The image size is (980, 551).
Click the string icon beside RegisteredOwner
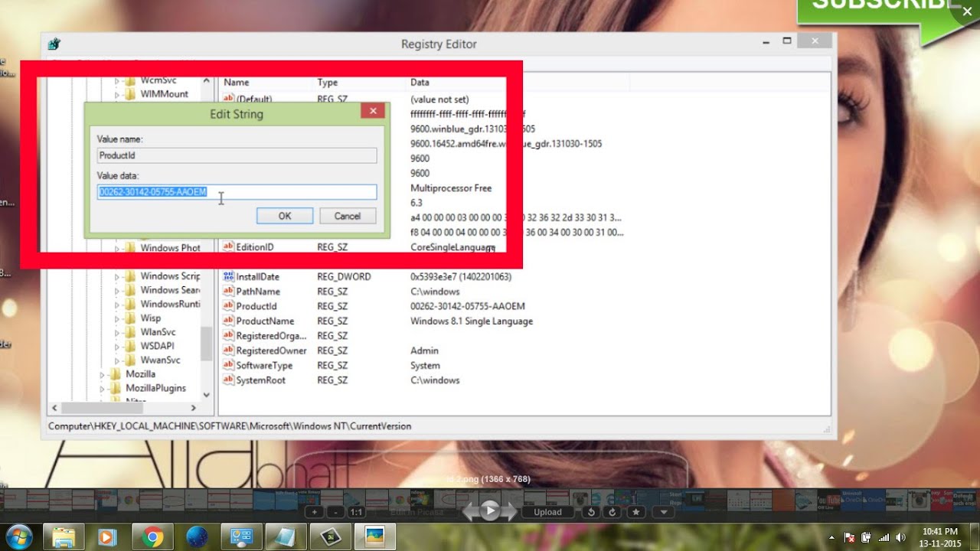[x=228, y=350]
